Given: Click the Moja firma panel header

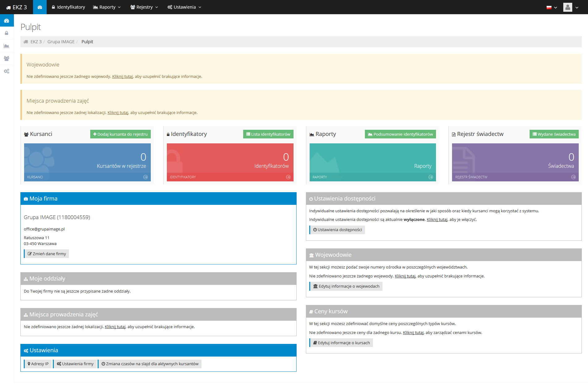Looking at the screenshot, I should click(x=159, y=199).
